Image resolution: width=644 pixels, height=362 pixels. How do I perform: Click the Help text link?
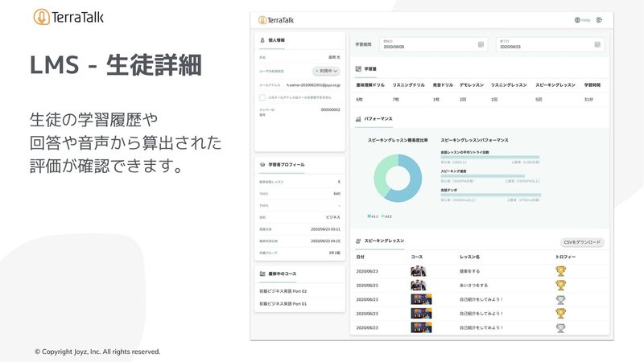coord(586,20)
